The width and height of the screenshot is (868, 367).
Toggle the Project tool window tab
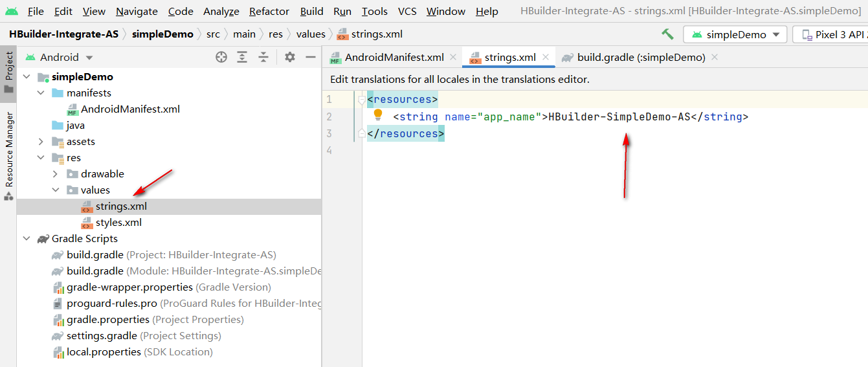click(x=9, y=72)
